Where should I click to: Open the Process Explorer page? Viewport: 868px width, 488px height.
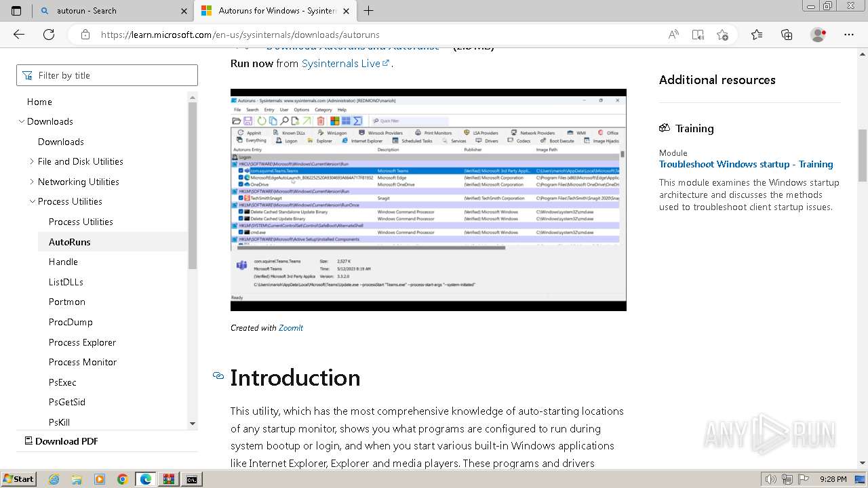82,342
